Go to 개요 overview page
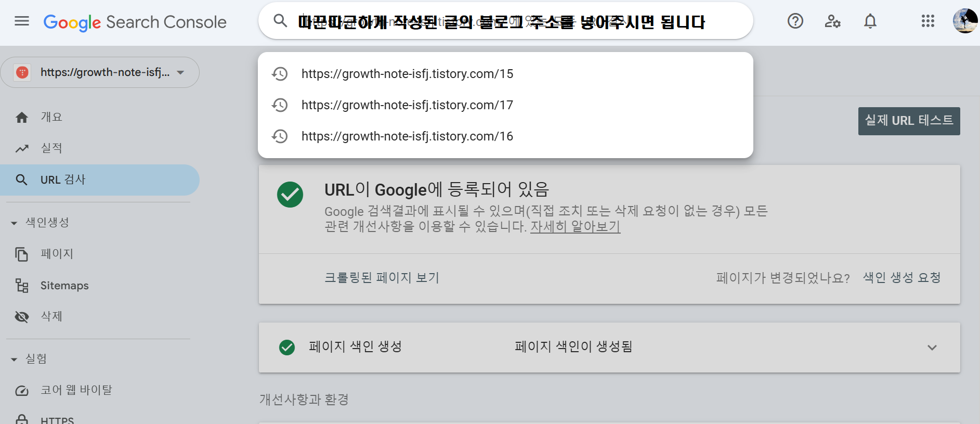 100,117
